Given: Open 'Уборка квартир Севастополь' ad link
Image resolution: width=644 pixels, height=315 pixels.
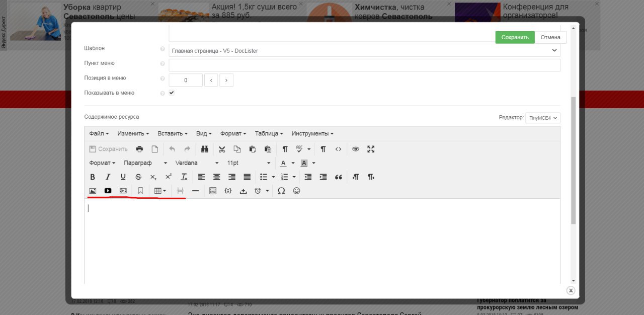Looking at the screenshot, I should [99, 12].
